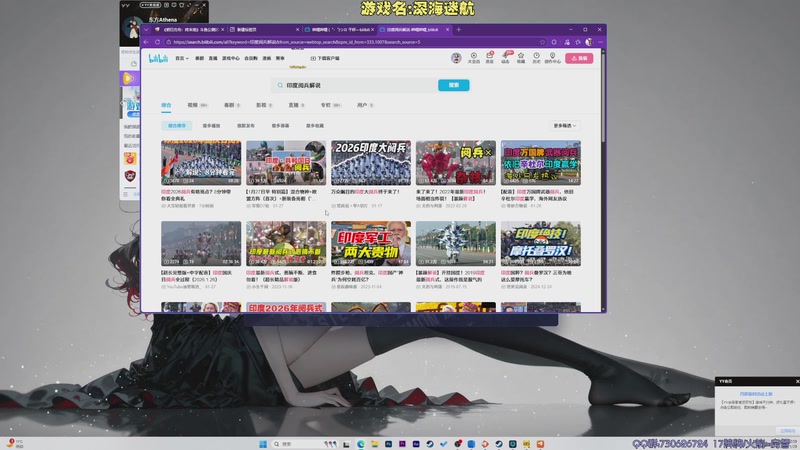Screen dimensions: 800x450
Task: Switch to the 视频 results tab
Action: click(x=196, y=105)
